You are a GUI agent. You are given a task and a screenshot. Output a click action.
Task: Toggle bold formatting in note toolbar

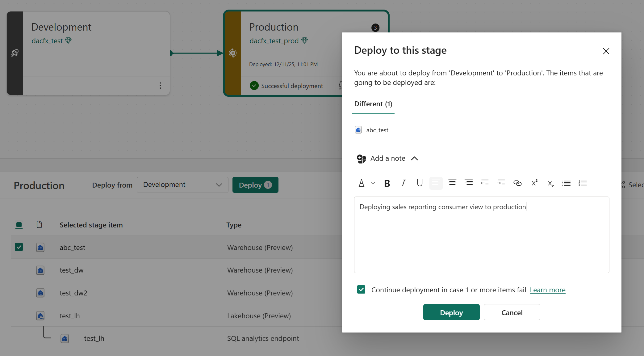click(387, 183)
